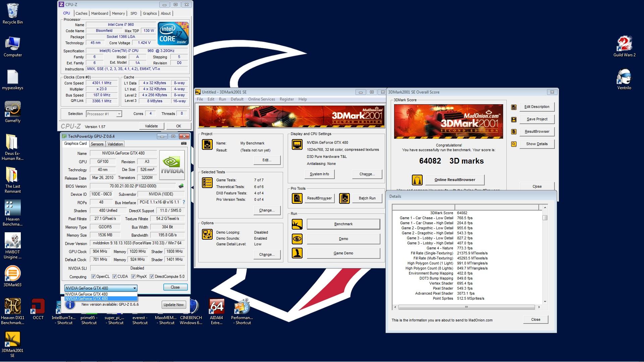
Task: Launch the 3DMark2001 SE desktop icon
Action: coord(13,345)
